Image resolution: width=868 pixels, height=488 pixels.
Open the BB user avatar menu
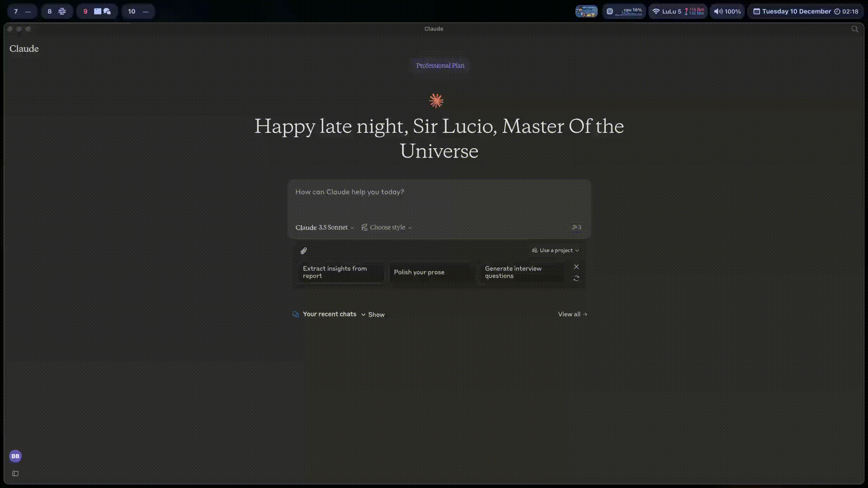point(15,456)
